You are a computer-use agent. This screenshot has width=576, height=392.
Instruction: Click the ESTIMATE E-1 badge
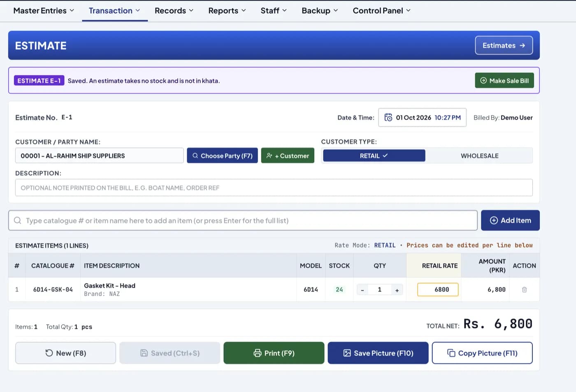39,81
